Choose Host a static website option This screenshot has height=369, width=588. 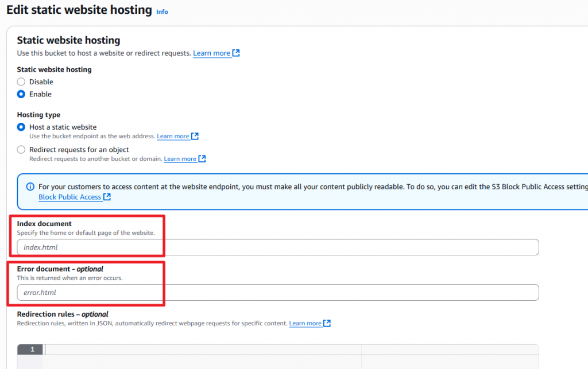(21, 127)
